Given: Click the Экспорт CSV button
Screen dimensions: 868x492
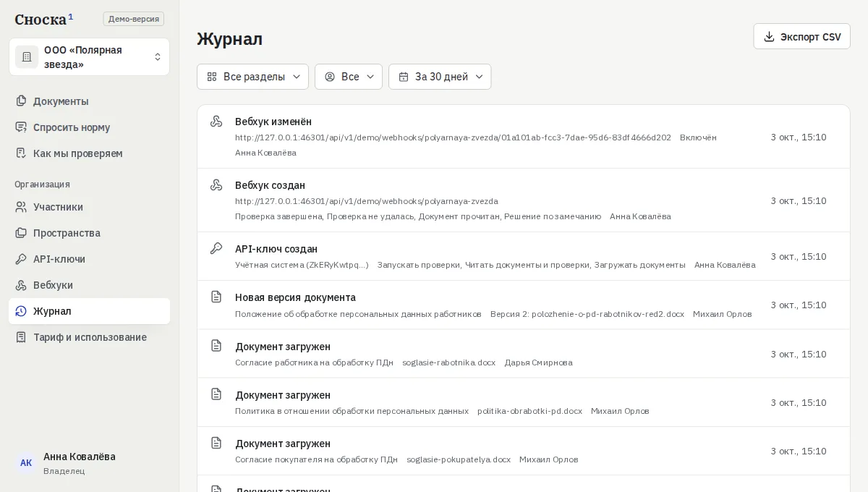Looking at the screenshot, I should pos(801,36).
